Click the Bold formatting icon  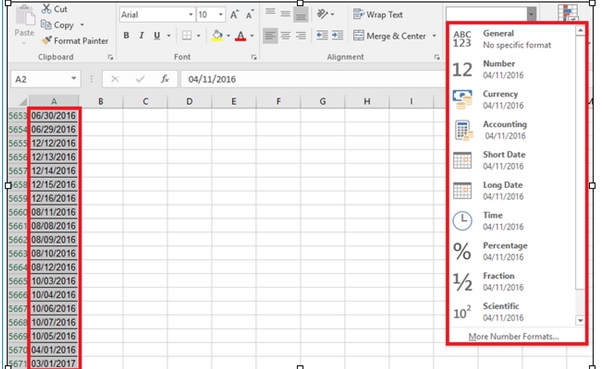pyautogui.click(x=126, y=36)
